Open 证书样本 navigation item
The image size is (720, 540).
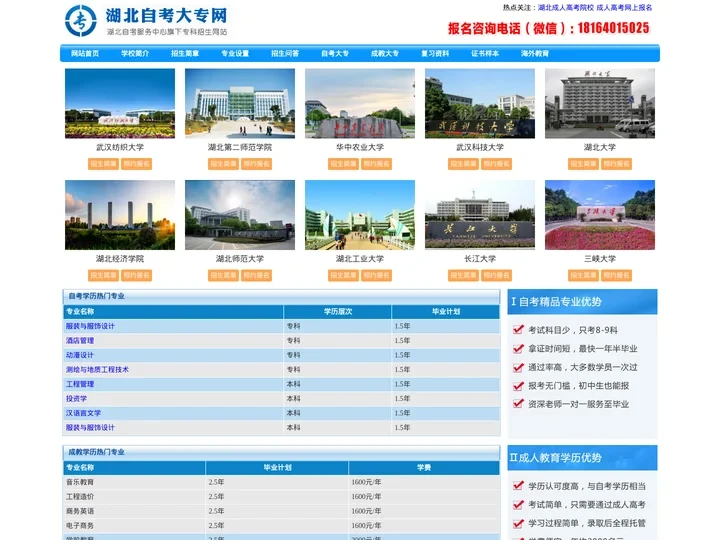click(485, 53)
